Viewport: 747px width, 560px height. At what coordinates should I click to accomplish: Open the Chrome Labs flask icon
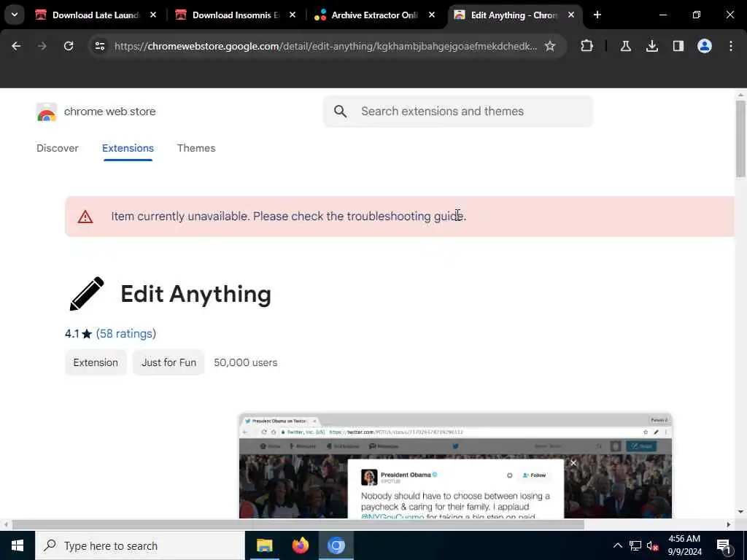[625, 46]
